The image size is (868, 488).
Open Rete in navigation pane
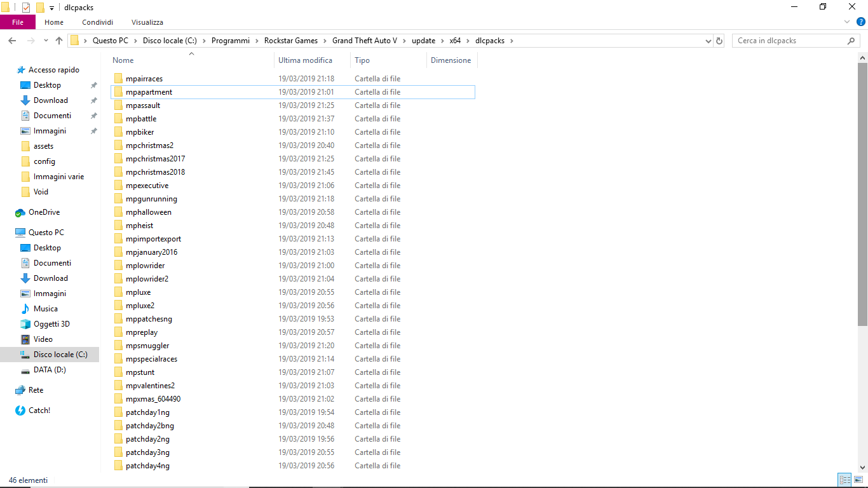click(36, 390)
